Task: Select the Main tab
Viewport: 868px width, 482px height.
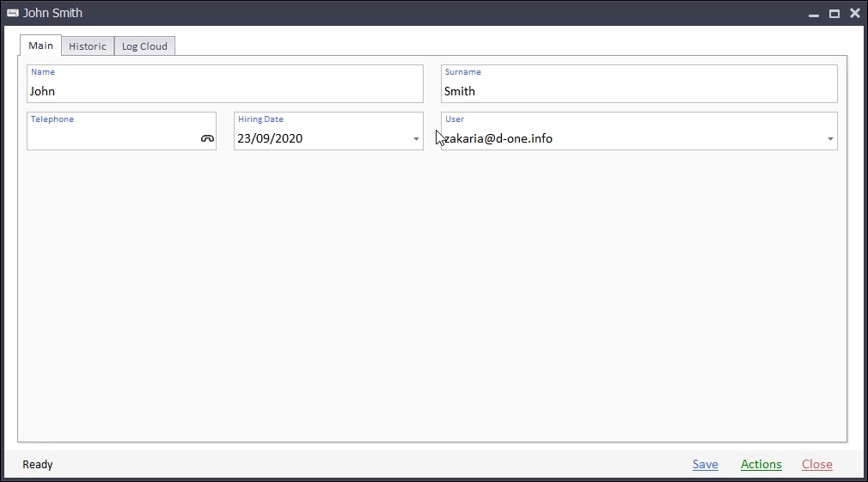Action: pyautogui.click(x=40, y=46)
